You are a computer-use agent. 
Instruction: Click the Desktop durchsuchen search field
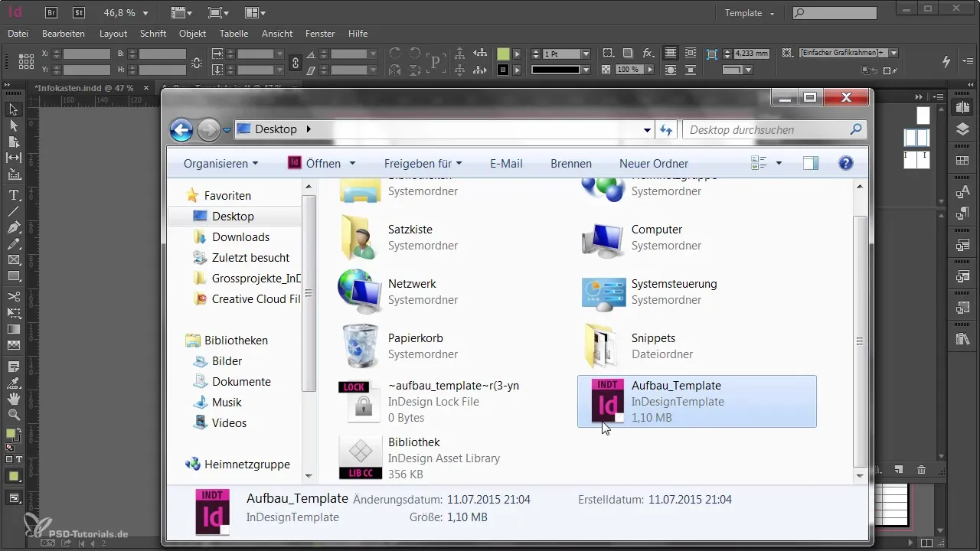tap(775, 130)
